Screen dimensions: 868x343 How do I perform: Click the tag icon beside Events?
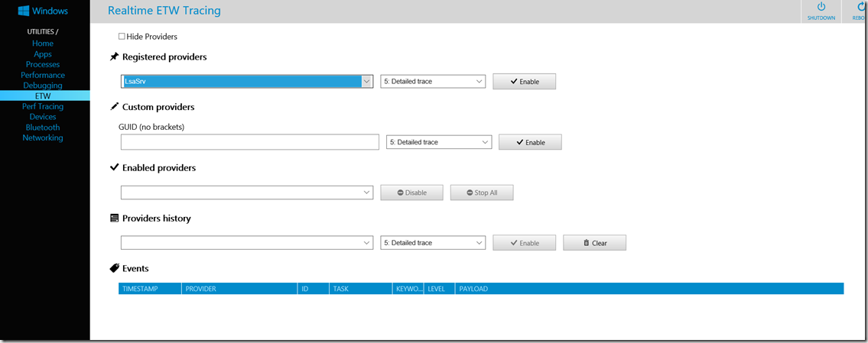[115, 268]
